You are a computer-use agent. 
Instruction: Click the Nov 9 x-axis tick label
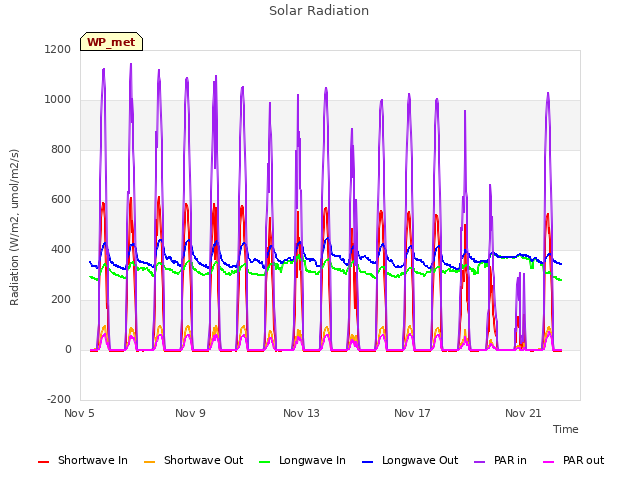pyautogui.click(x=190, y=413)
